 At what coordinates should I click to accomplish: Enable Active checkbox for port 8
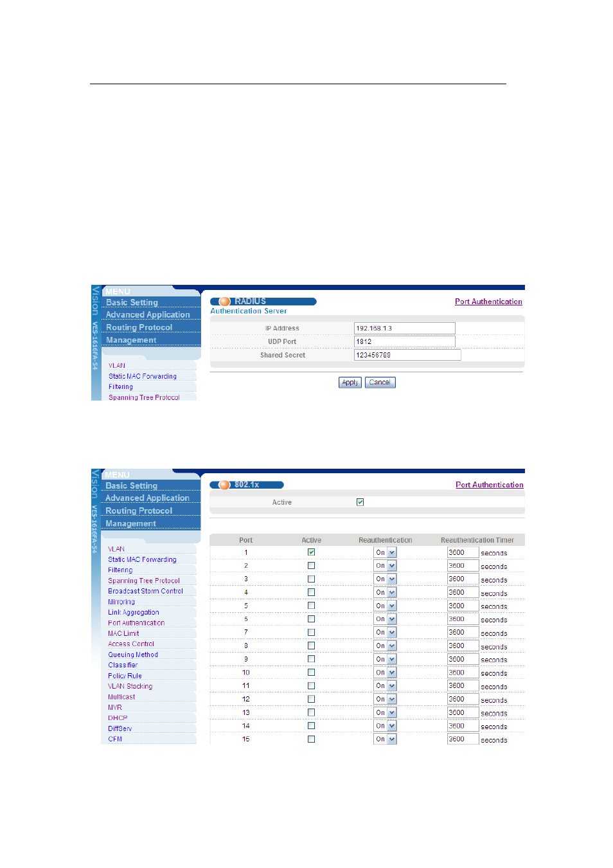coord(312,646)
